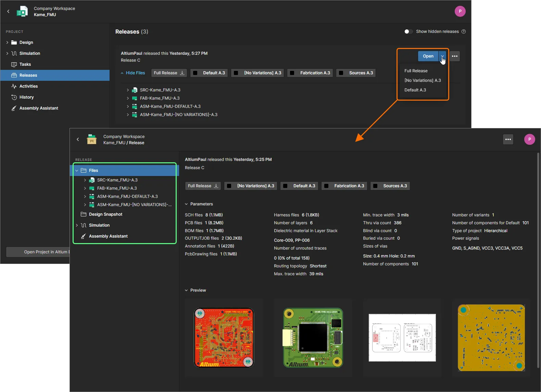
Task: Toggle Show hidden releases switch
Action: (408, 31)
